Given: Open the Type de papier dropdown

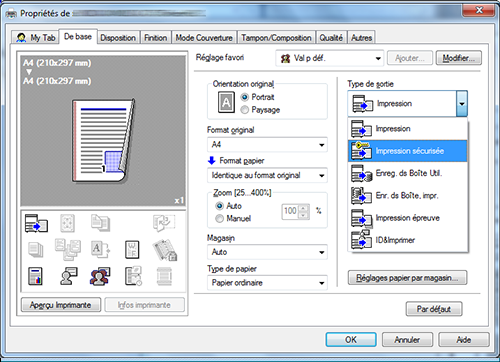Looking at the screenshot, I should [x=267, y=283].
